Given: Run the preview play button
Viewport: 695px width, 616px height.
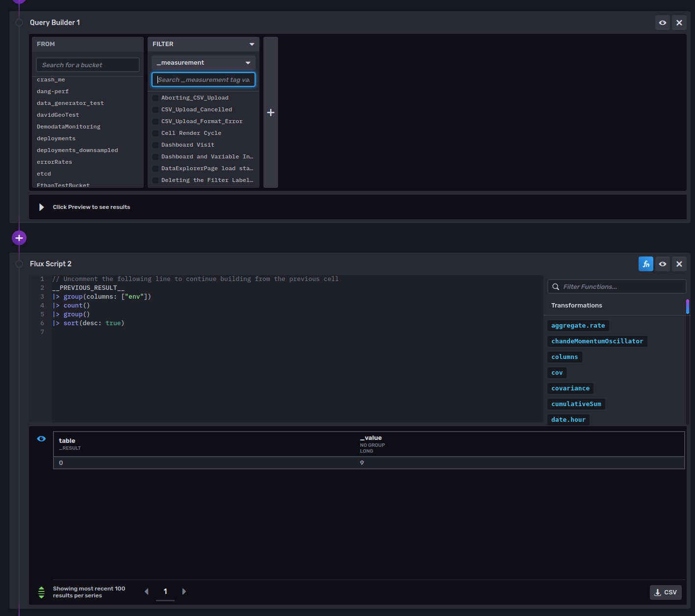Looking at the screenshot, I should [41, 206].
